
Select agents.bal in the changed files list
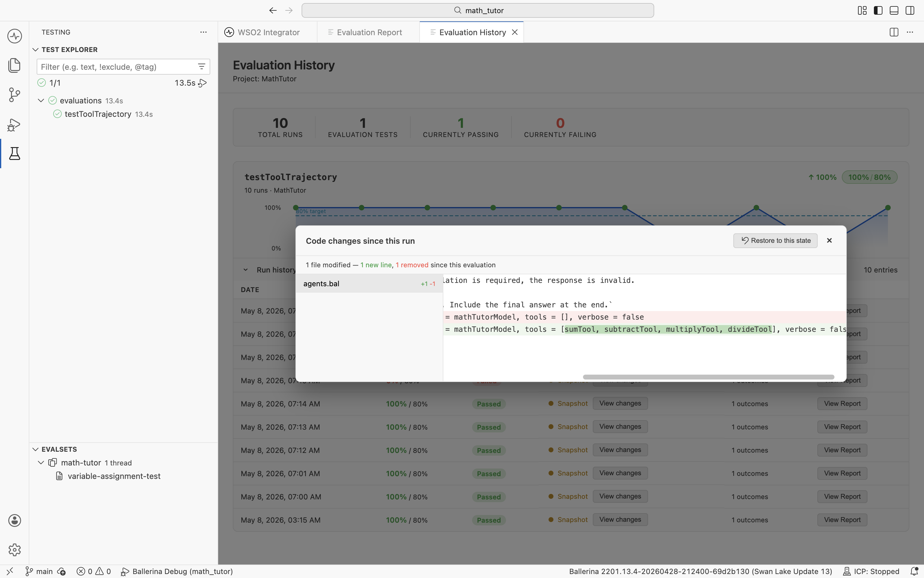tap(369, 284)
